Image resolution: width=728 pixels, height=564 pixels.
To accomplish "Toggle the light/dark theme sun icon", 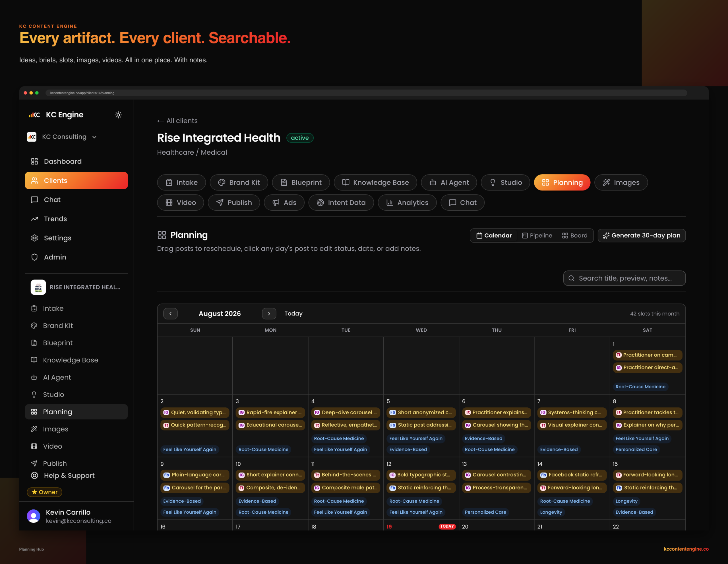I will (x=118, y=115).
